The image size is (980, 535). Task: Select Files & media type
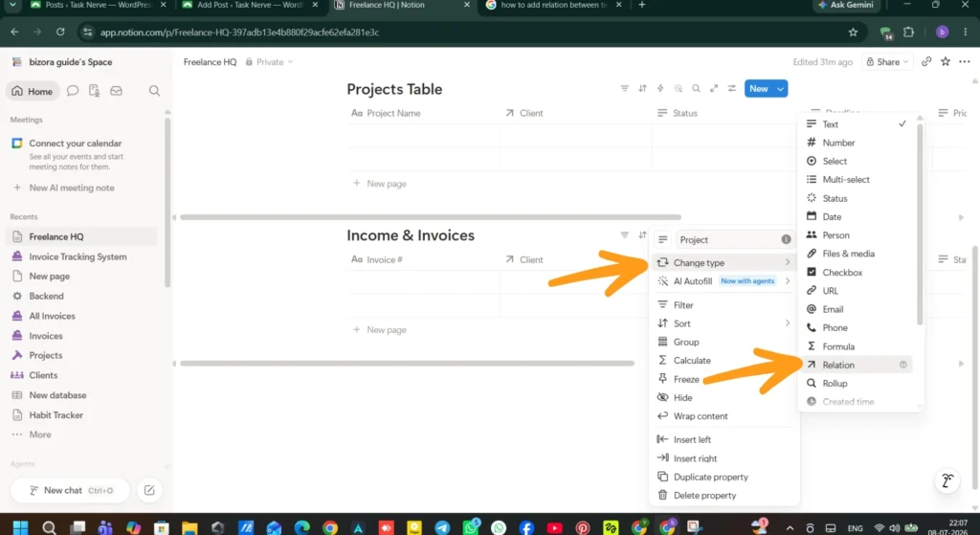[x=856, y=254]
